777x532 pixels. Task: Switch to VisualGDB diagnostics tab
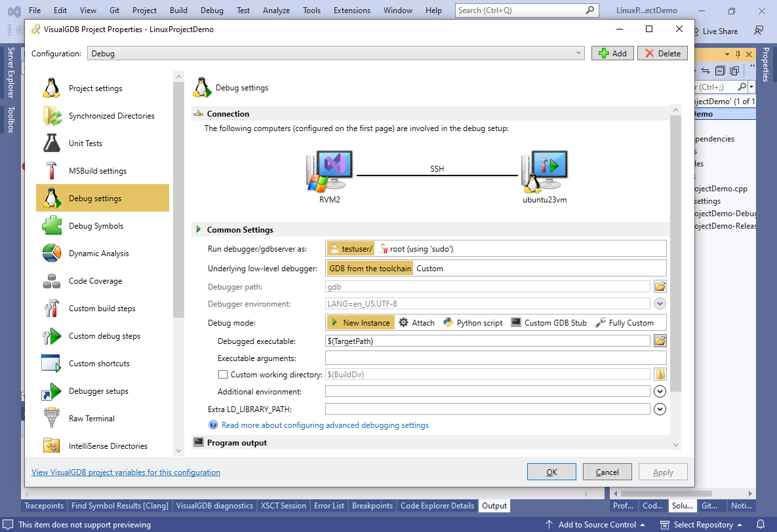tap(214, 506)
